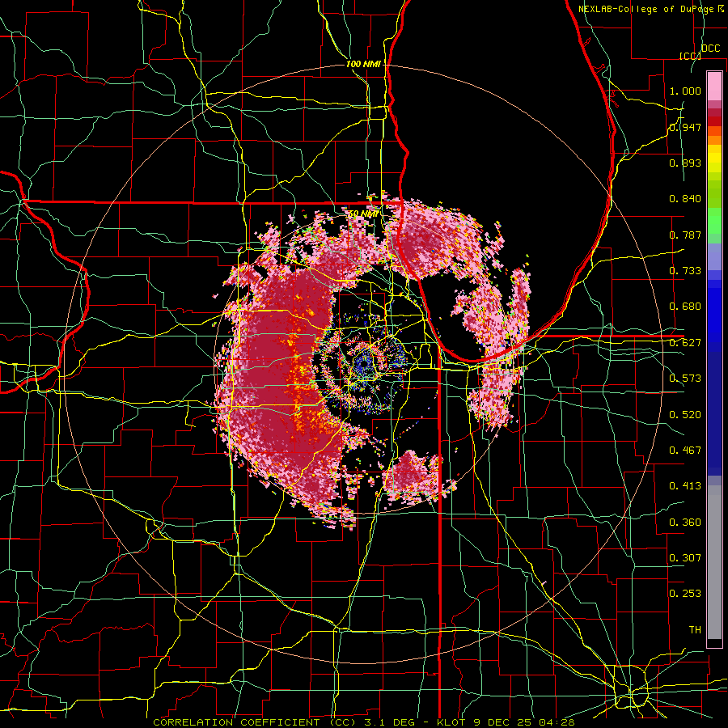Select the bright green segment of color scale
728x728 pixels.
point(714,221)
